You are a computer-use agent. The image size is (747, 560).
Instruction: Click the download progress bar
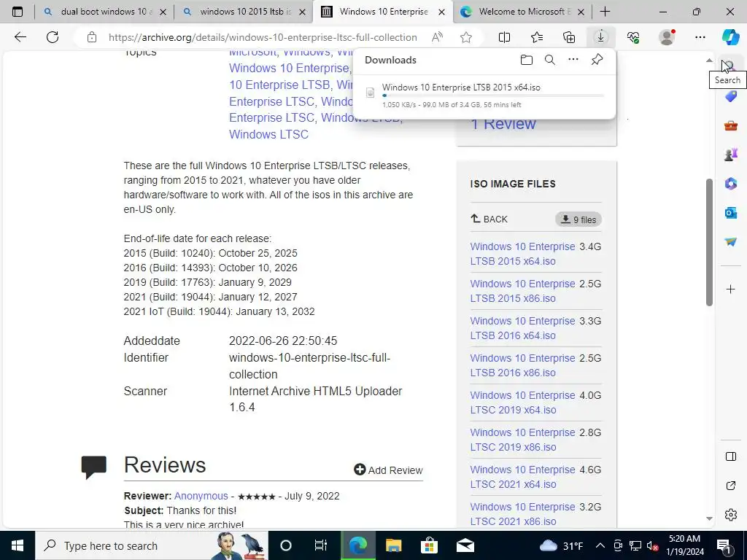pyautogui.click(x=493, y=96)
